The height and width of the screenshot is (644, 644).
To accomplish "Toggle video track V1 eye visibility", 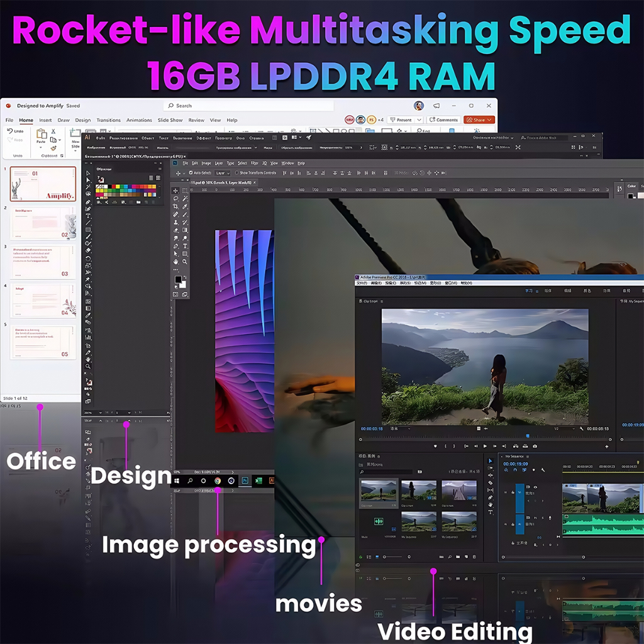I will [535, 487].
